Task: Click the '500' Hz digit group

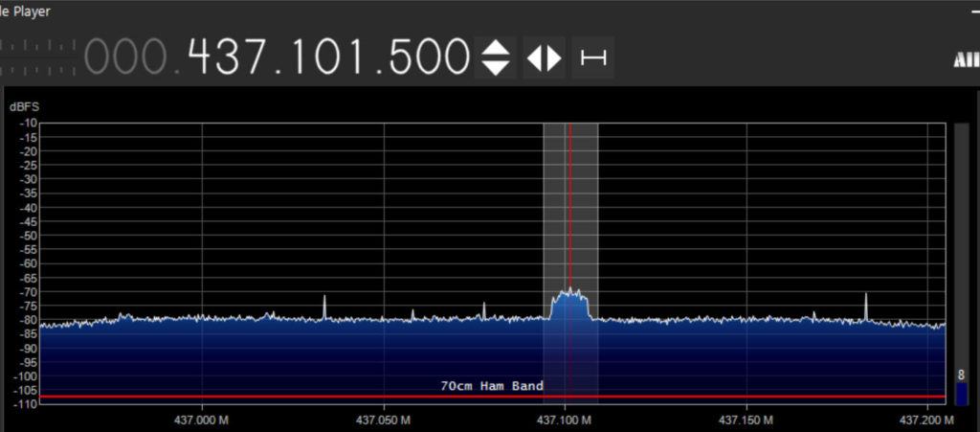Action: (x=427, y=57)
